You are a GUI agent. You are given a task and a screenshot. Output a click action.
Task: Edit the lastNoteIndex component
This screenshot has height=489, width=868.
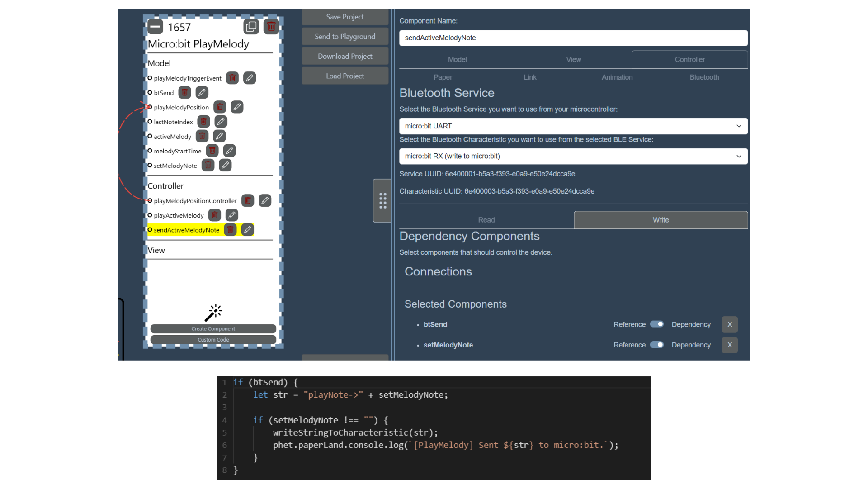click(221, 121)
